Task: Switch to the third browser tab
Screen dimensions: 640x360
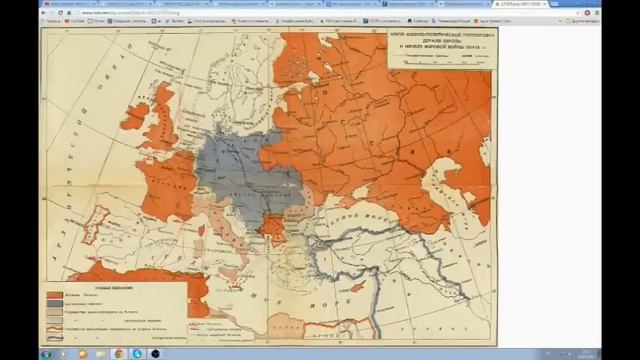Action: (181, 4)
